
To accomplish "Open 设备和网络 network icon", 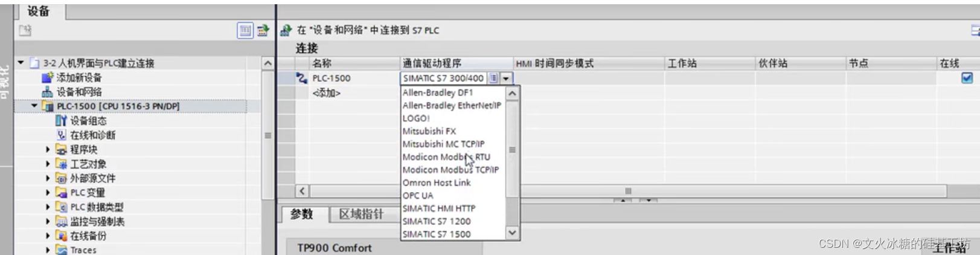I will 47,92.
